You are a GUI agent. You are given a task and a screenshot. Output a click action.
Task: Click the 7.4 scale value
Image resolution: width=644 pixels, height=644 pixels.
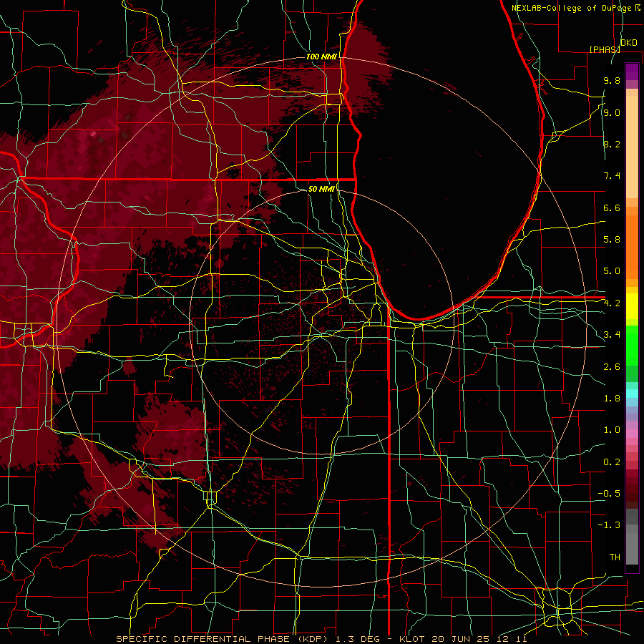click(x=612, y=176)
